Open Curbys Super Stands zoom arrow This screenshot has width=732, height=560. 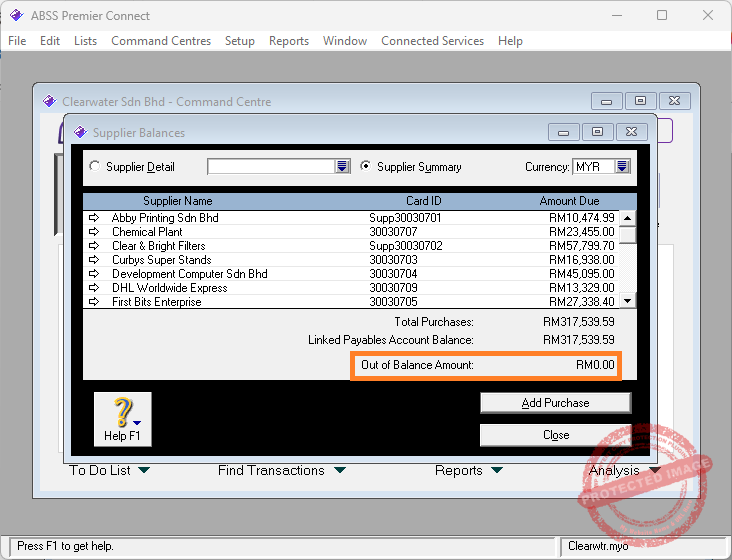tap(94, 259)
